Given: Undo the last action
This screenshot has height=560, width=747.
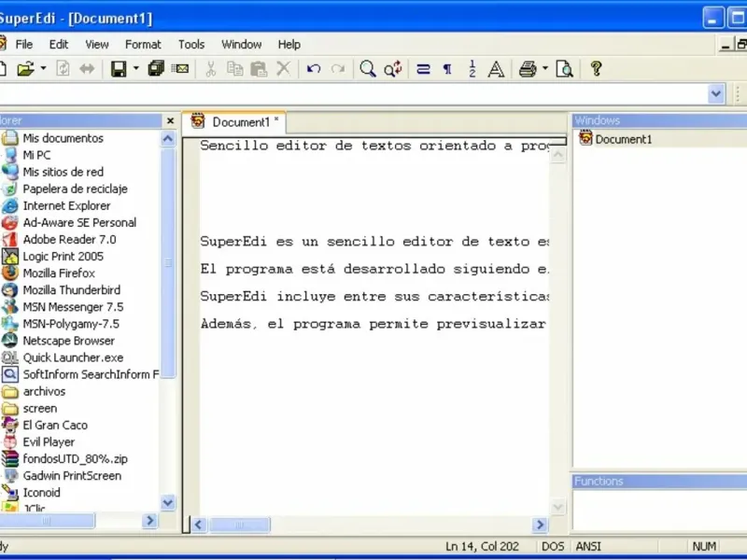Looking at the screenshot, I should 314,69.
